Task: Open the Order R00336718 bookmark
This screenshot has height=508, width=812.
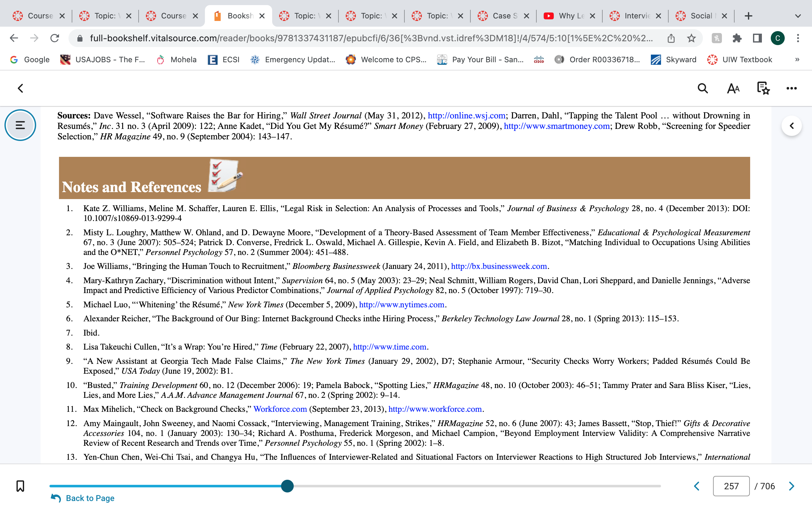Action: click(597, 59)
